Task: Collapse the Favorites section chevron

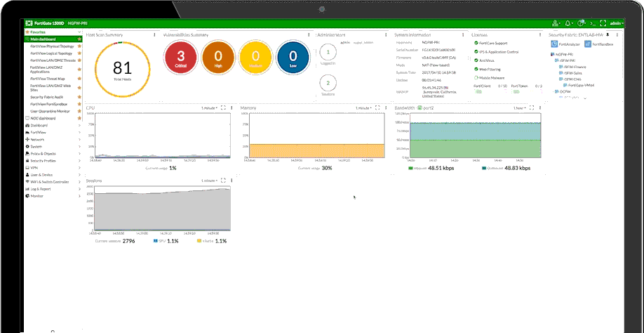Action: pyautogui.click(x=79, y=32)
